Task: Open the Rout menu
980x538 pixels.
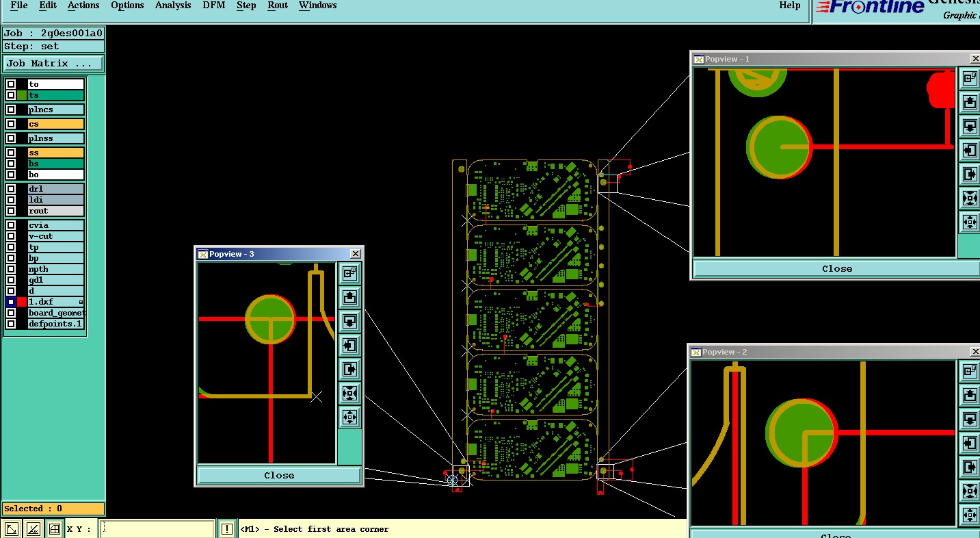Action: click(x=278, y=5)
